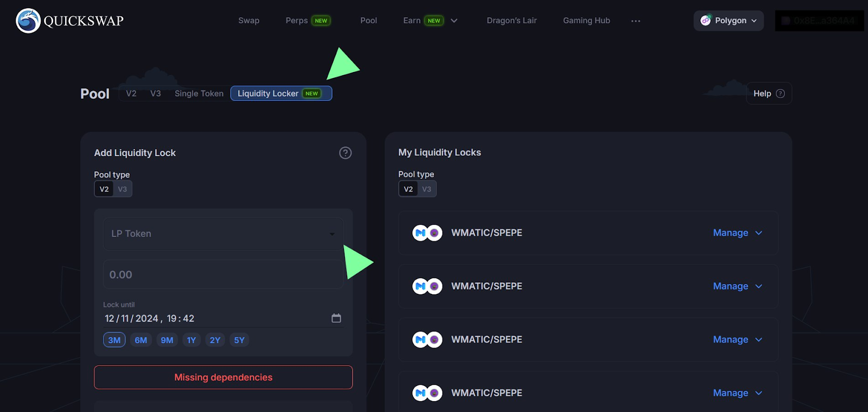Click token pair icon of fourth WMATIC/SPEPE lock
This screenshot has height=412, width=868.
coord(427,393)
